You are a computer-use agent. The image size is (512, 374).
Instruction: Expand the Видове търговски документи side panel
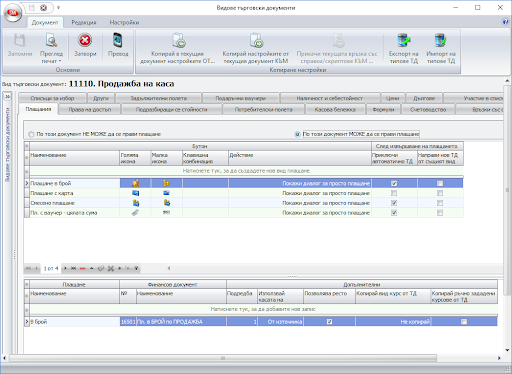[7, 97]
